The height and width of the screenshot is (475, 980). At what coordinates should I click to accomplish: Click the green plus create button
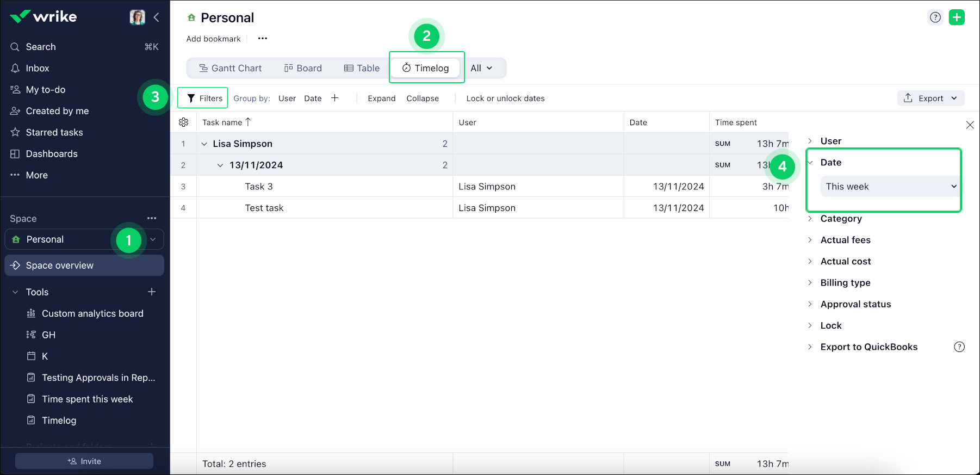pyautogui.click(x=957, y=17)
